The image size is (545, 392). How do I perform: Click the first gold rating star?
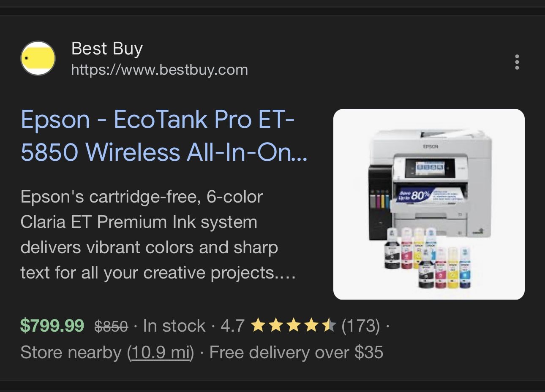pos(258,326)
